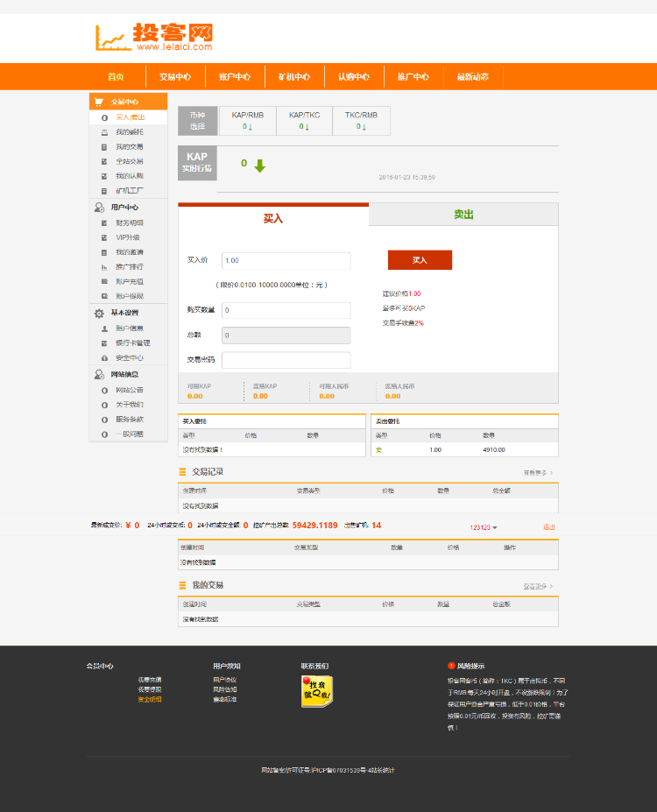Select the KAP/RMB currency pair
Screen dimensions: 657x812
(x=248, y=121)
